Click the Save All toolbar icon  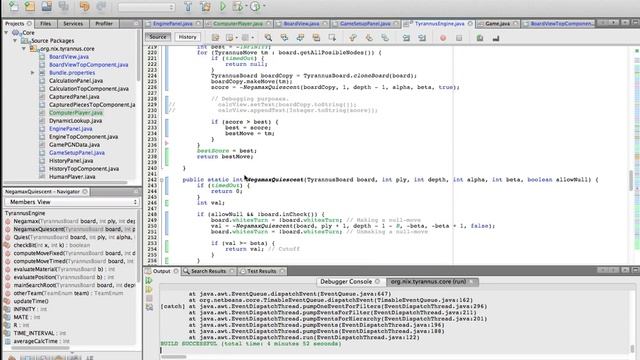(63, 7)
